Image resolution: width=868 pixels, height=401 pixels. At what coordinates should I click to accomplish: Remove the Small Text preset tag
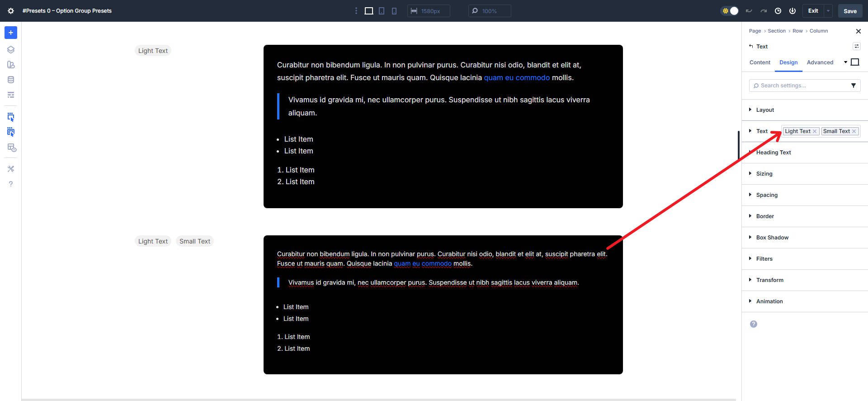[854, 131]
